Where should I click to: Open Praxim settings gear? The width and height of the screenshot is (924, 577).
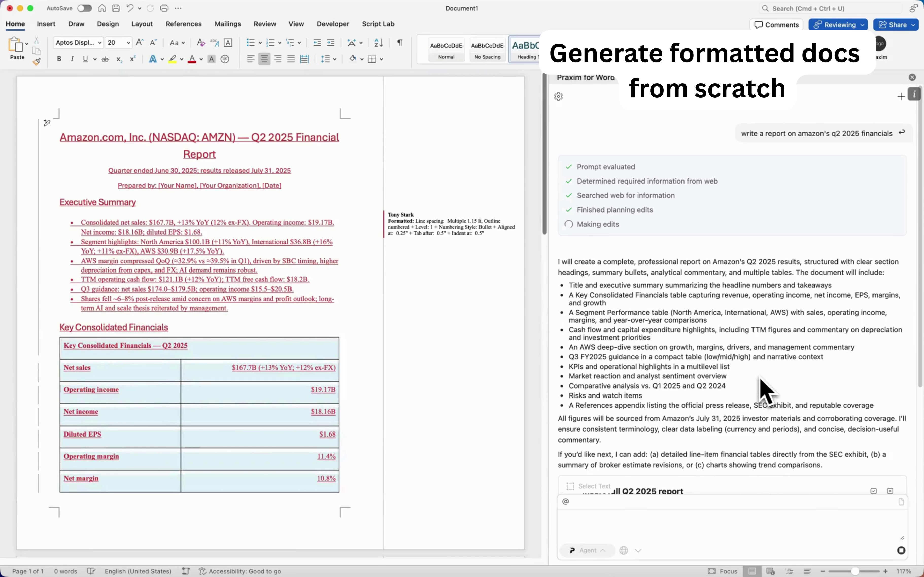coord(559,96)
